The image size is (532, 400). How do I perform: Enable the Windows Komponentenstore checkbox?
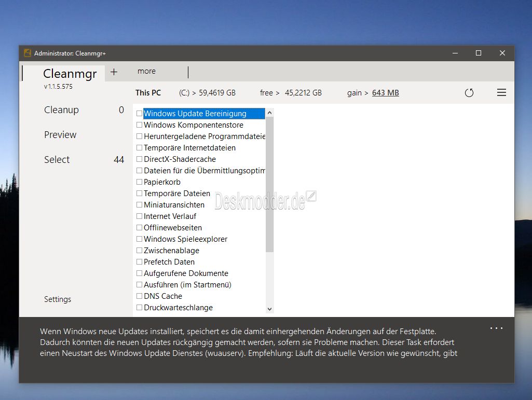click(x=139, y=125)
